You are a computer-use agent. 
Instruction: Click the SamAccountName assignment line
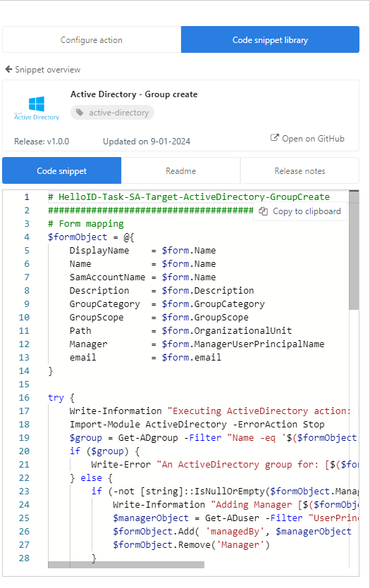[142, 277]
